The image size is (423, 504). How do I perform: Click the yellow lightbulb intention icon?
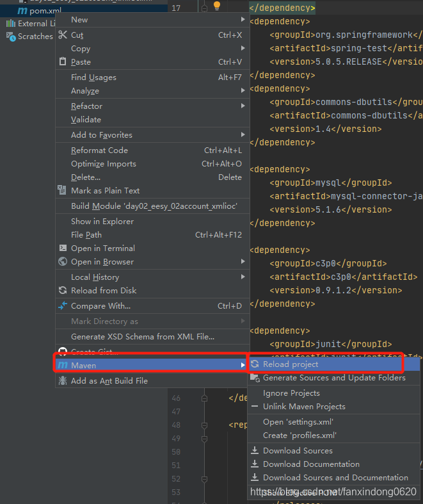pyautogui.click(x=217, y=6)
